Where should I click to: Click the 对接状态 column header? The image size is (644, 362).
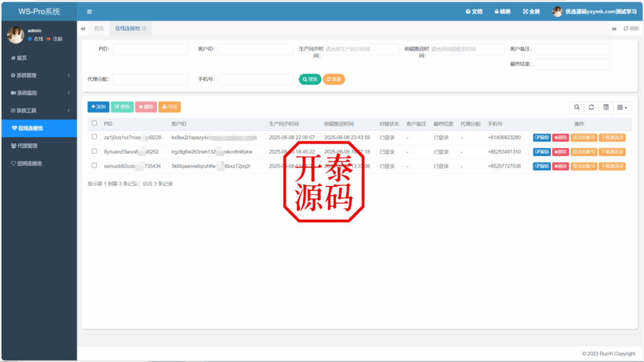pyautogui.click(x=389, y=124)
